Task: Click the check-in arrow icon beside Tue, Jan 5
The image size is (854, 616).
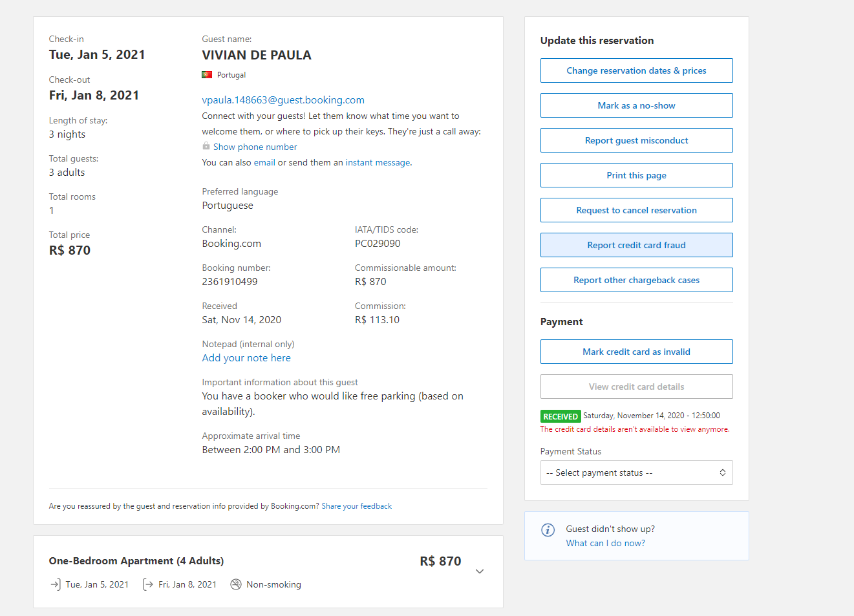Action: click(55, 584)
